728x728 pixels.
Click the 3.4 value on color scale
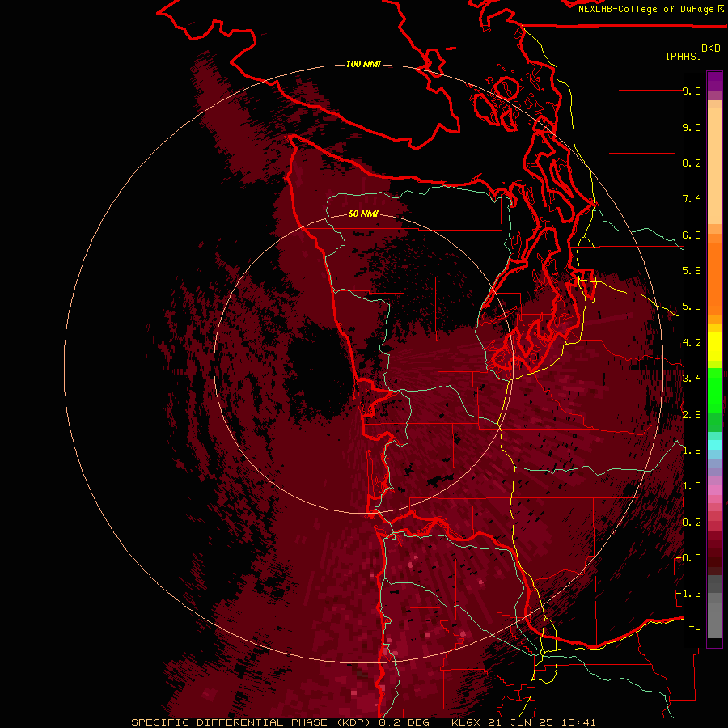coord(692,379)
